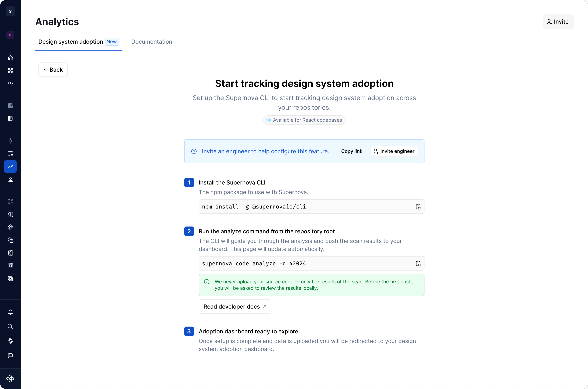Click the help circle icon in invite banner
588x389 pixels.
[x=194, y=151]
